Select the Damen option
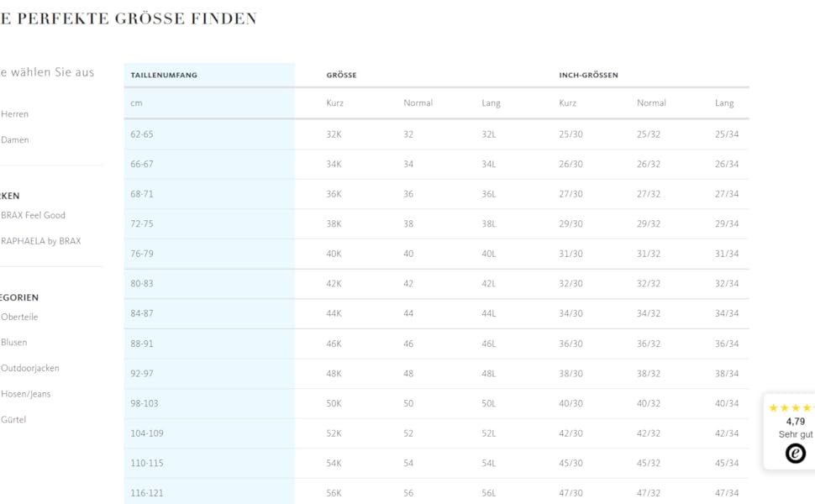Image resolution: width=815 pixels, height=504 pixels. [14, 140]
